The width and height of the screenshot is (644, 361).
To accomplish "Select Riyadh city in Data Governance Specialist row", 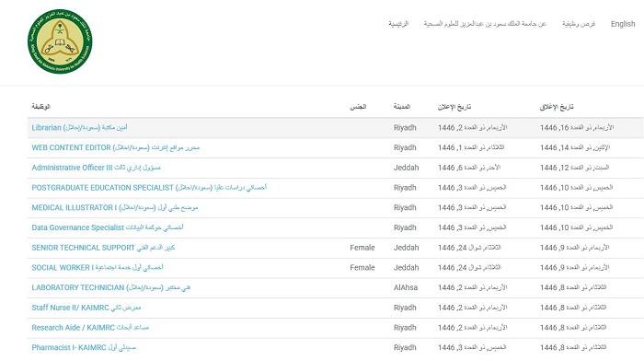I will click(405, 227).
